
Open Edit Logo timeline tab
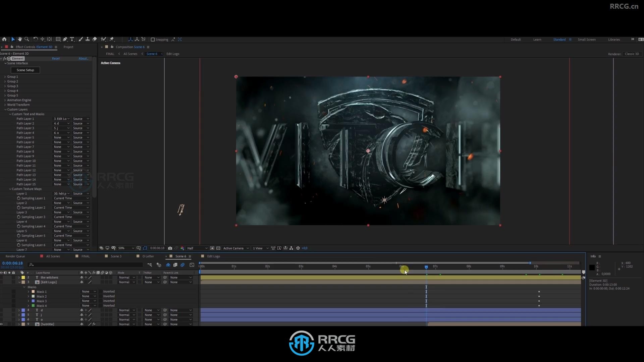[213, 256]
